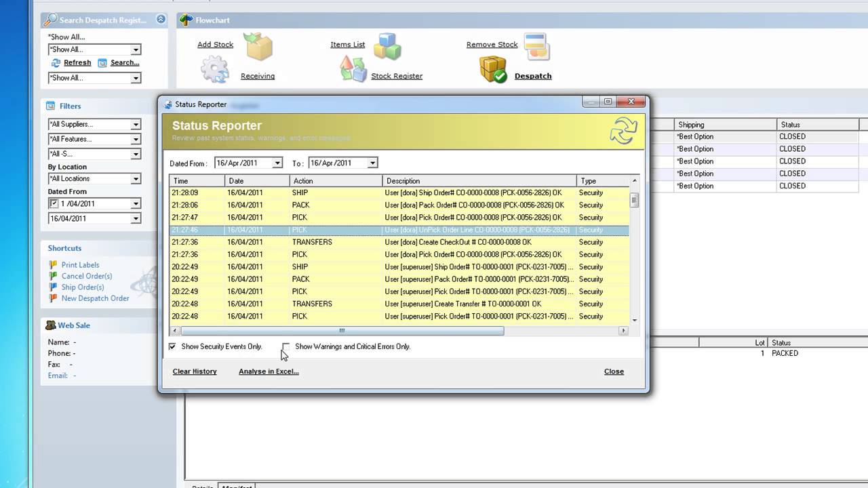The image size is (868, 488).
Task: Click the New Despatch Order flag icon
Action: tap(53, 298)
